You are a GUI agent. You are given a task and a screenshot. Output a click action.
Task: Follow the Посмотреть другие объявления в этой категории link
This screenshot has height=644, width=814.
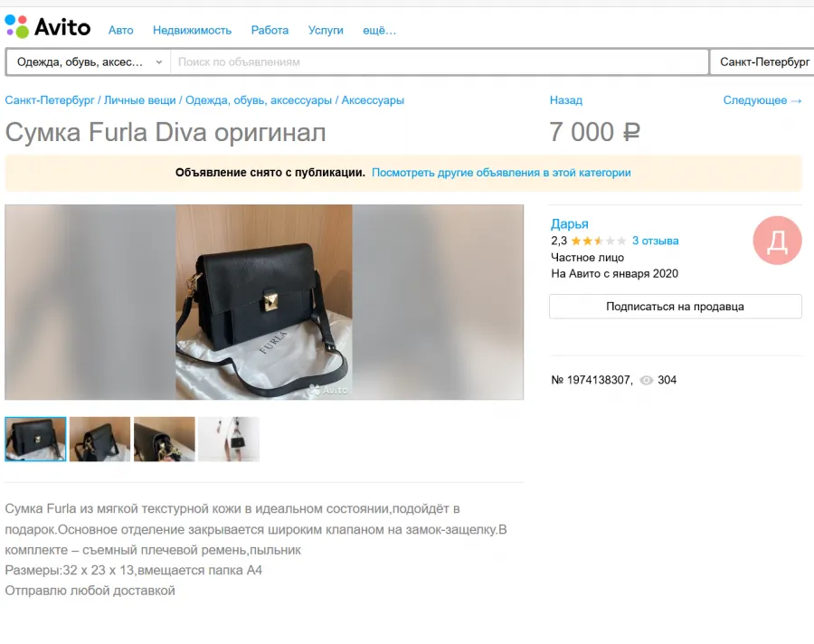(x=501, y=173)
